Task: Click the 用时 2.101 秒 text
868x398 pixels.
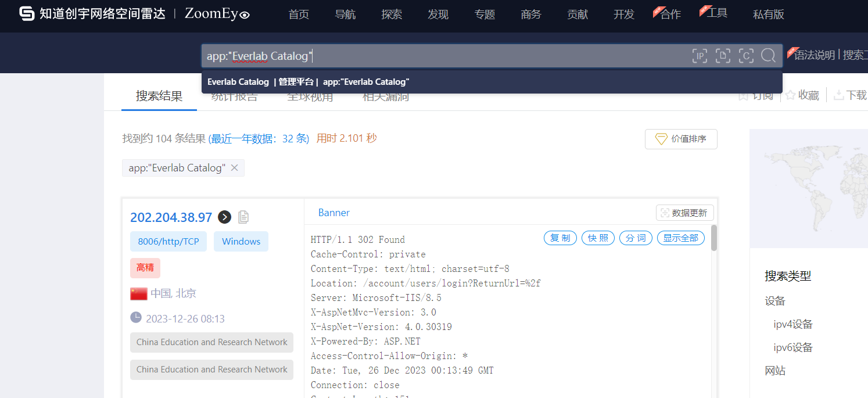Action: [347, 138]
